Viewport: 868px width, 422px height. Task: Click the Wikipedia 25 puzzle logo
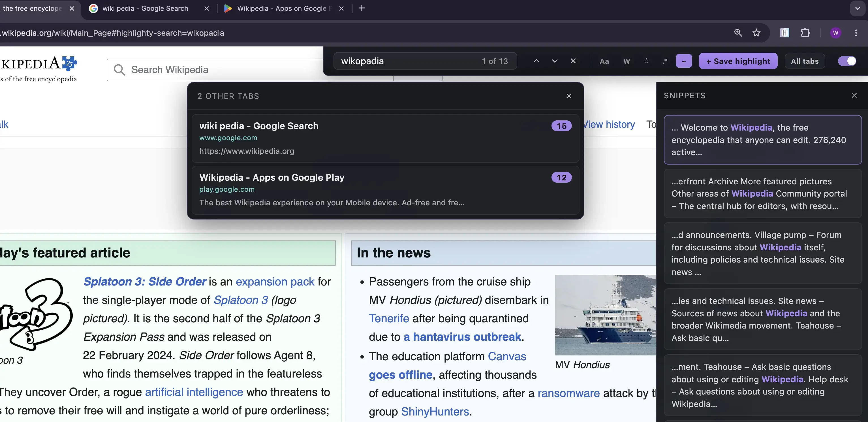pyautogui.click(x=70, y=63)
